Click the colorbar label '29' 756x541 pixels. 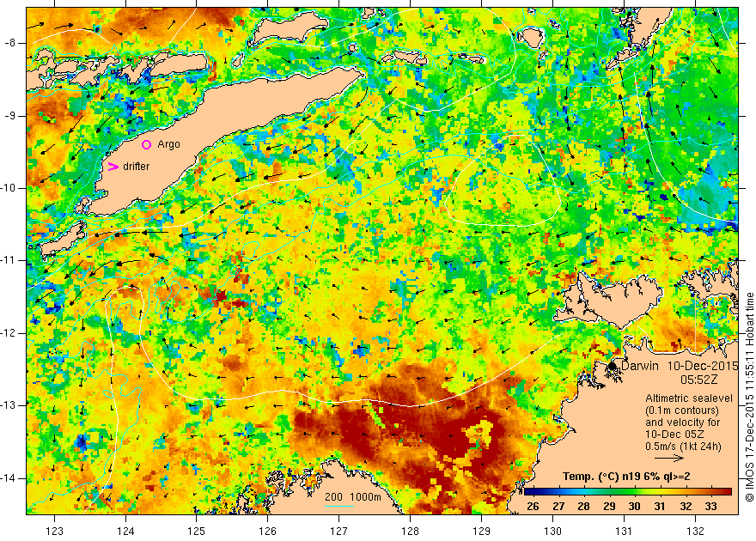coord(609,506)
